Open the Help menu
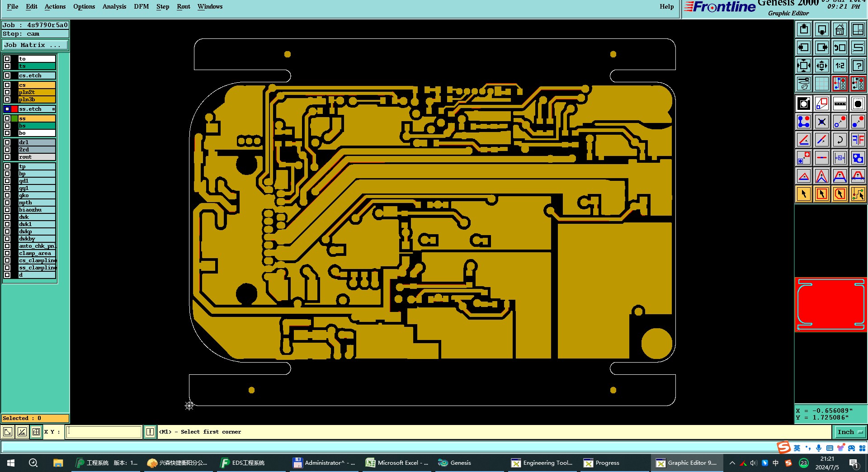The image size is (868, 472). (x=667, y=6)
